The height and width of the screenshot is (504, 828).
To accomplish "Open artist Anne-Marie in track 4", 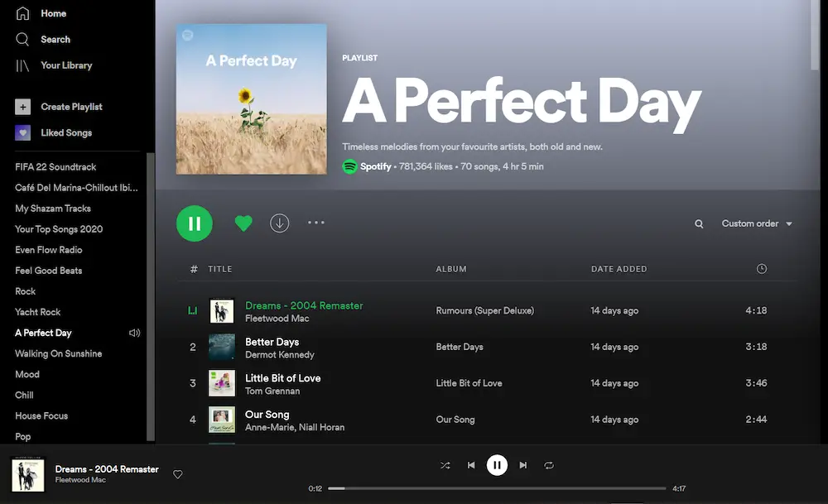I will [269, 428].
